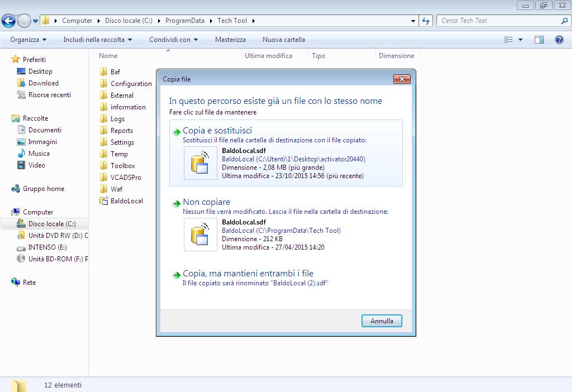Click the back navigation arrow
The width and height of the screenshot is (575, 392).
tap(9, 20)
